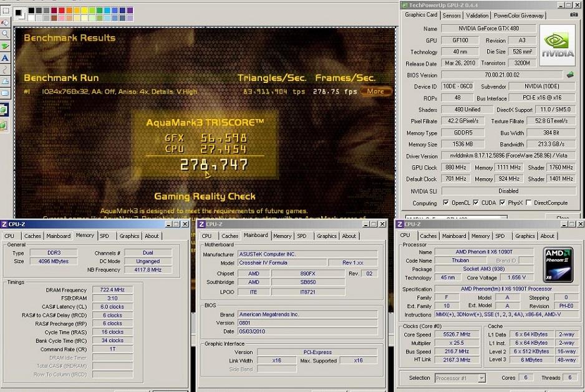Open the PowerColor Giveaway tab
585x392 pixels.
coord(518,16)
